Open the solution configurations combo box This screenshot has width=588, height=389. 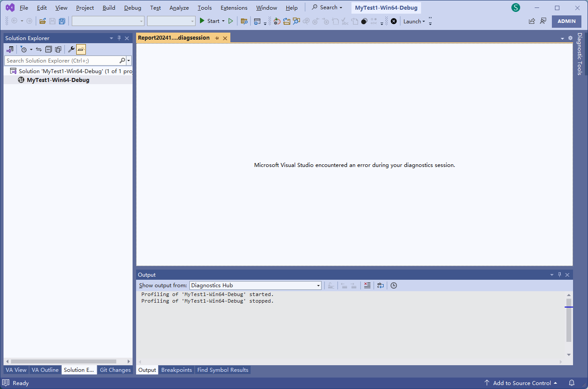(x=108, y=21)
